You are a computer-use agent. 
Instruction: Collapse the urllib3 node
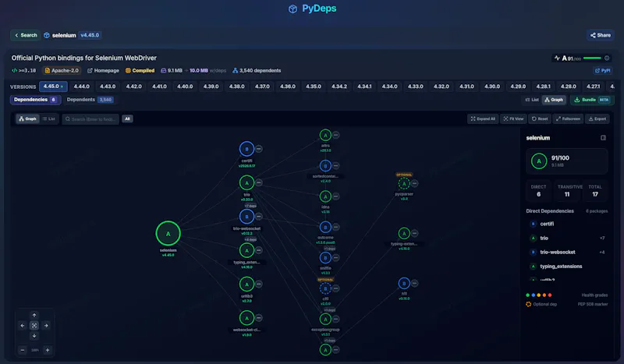click(259, 284)
